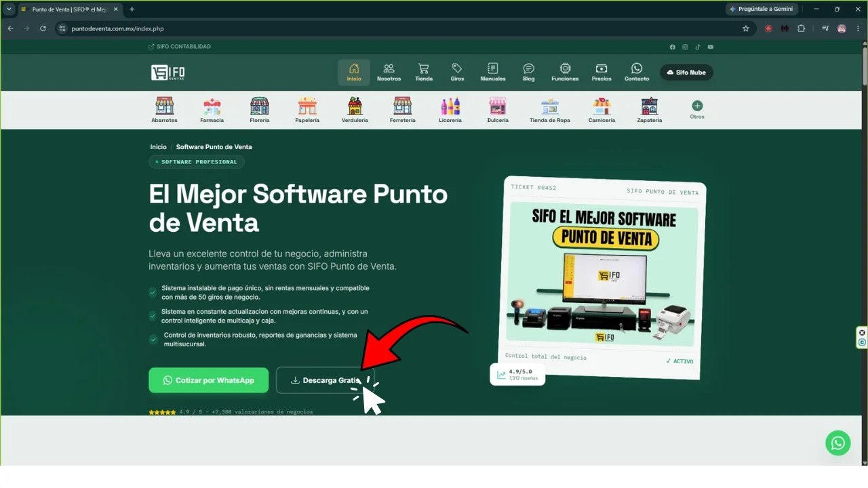Image resolution: width=868 pixels, height=488 pixels.
Task: Select the Dulcería store category
Action: (498, 110)
